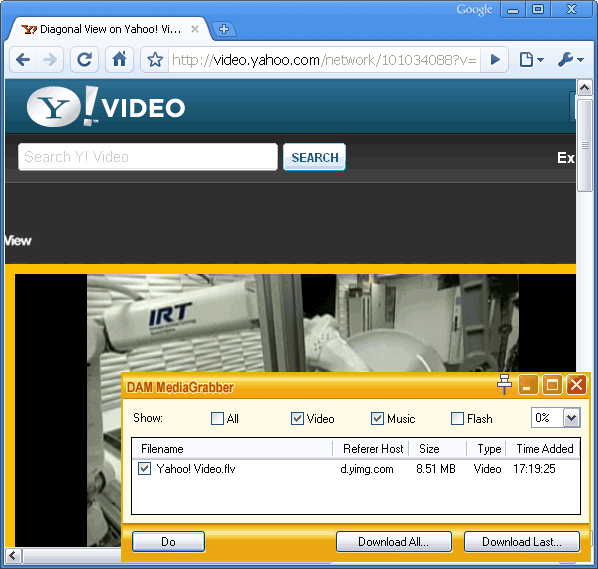Open the wrench settings menu

click(x=570, y=59)
